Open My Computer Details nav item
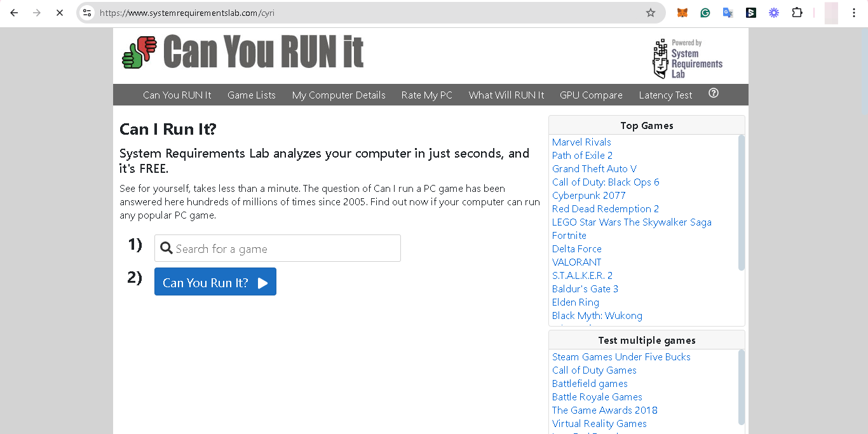Screen dimensions: 868x434 (339, 95)
